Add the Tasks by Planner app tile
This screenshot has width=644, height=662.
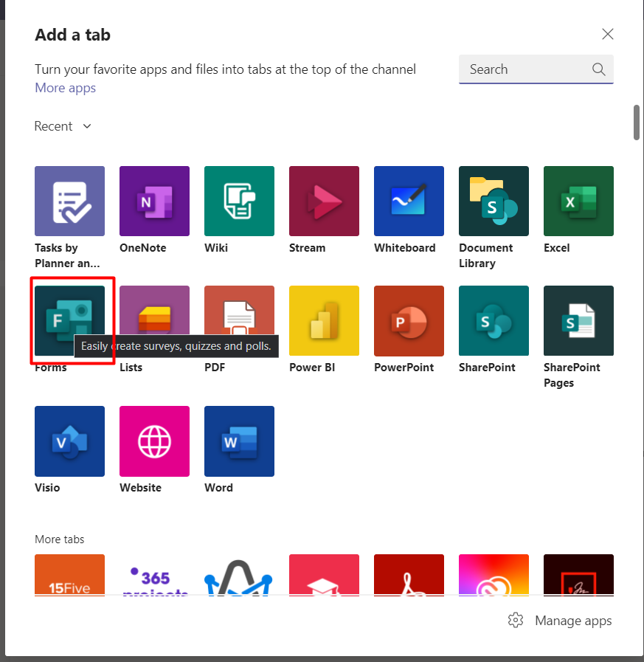pyautogui.click(x=69, y=201)
